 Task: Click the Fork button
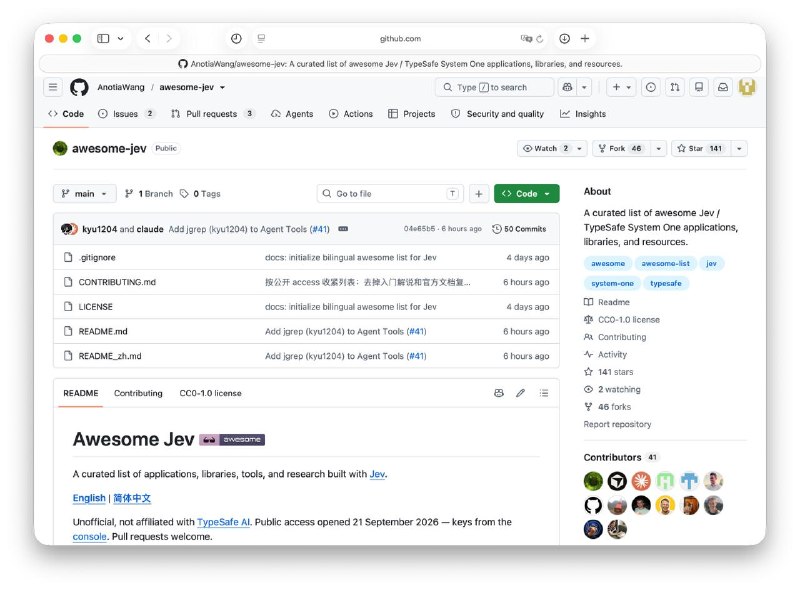[622, 149]
